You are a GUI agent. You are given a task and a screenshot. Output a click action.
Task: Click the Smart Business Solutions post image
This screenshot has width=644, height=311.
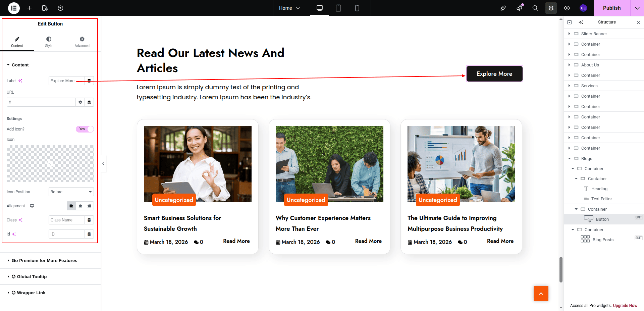198,164
